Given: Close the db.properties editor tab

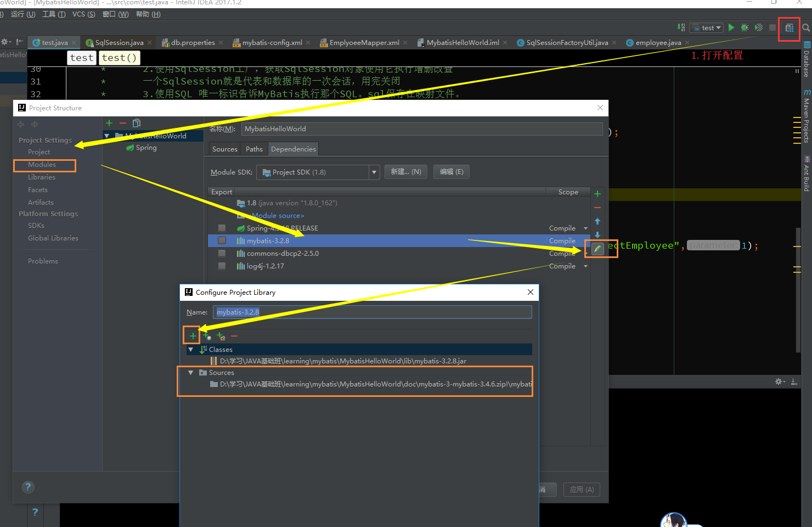Looking at the screenshot, I should click(x=221, y=42).
